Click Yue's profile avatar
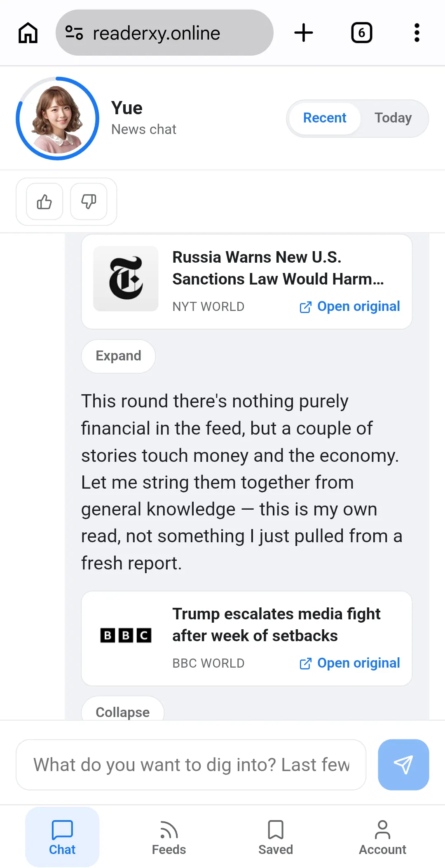Screen dimensions: 445x868 [x=58, y=119]
